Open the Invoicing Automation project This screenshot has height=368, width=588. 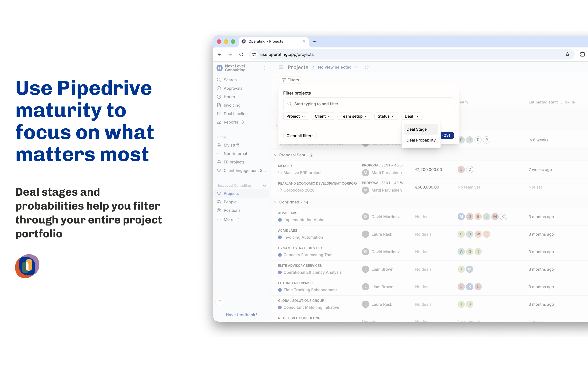pyautogui.click(x=303, y=237)
